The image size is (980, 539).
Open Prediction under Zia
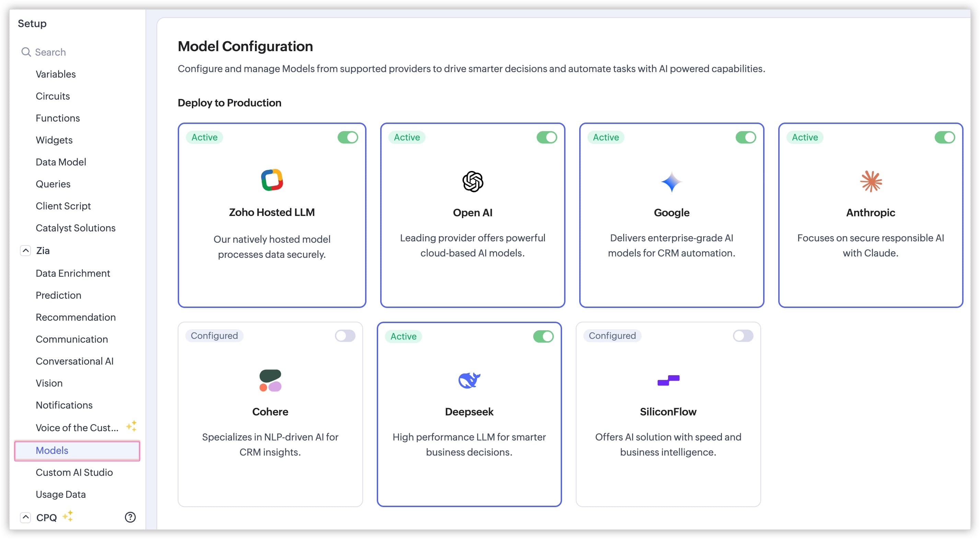[x=59, y=295]
